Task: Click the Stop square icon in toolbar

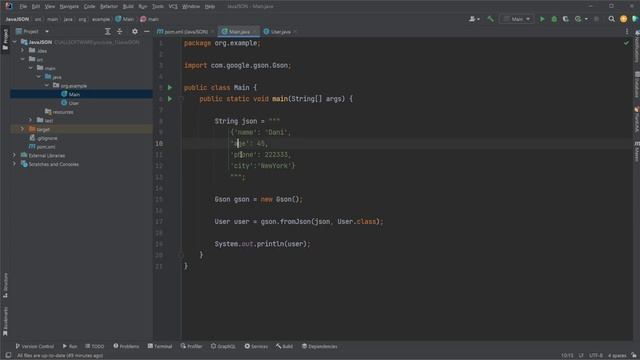Action: click(x=596, y=19)
